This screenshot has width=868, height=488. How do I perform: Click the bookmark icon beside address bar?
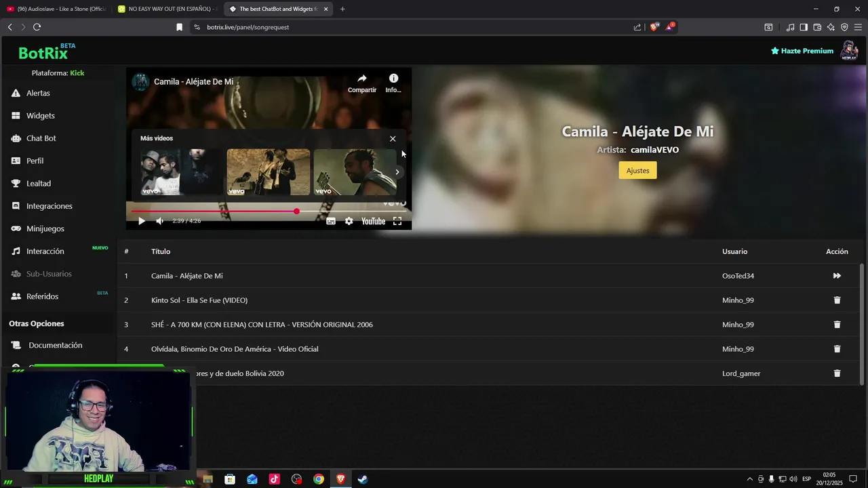point(179,27)
